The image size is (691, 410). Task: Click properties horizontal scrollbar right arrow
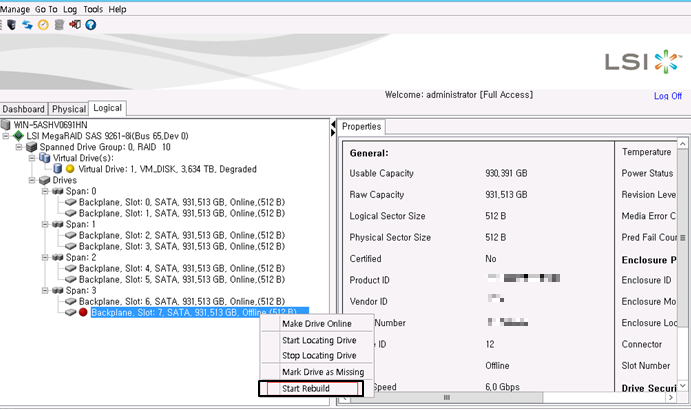tap(671, 398)
